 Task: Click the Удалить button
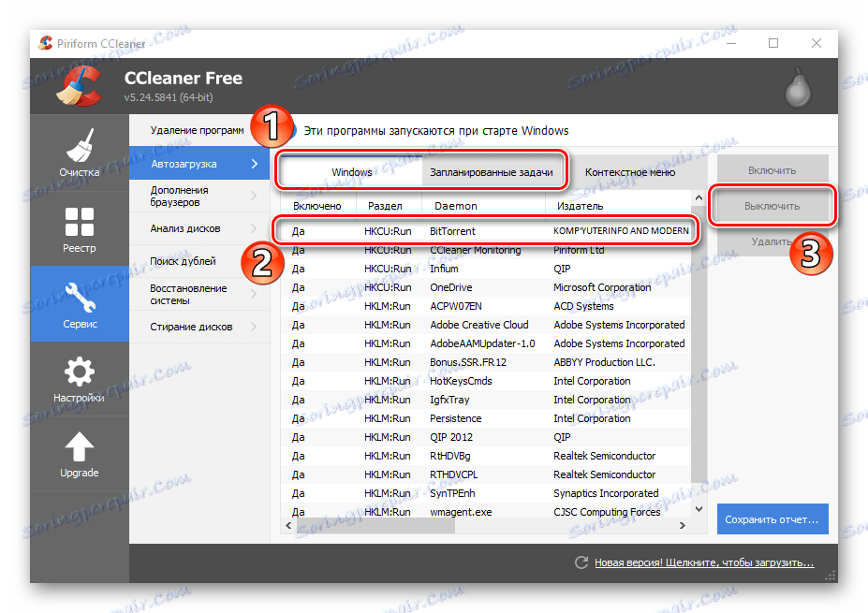tap(772, 241)
